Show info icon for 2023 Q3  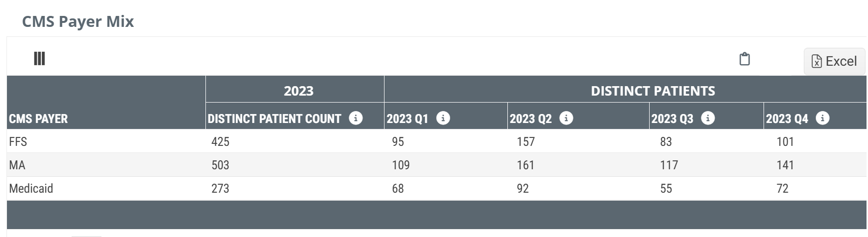coord(707,118)
